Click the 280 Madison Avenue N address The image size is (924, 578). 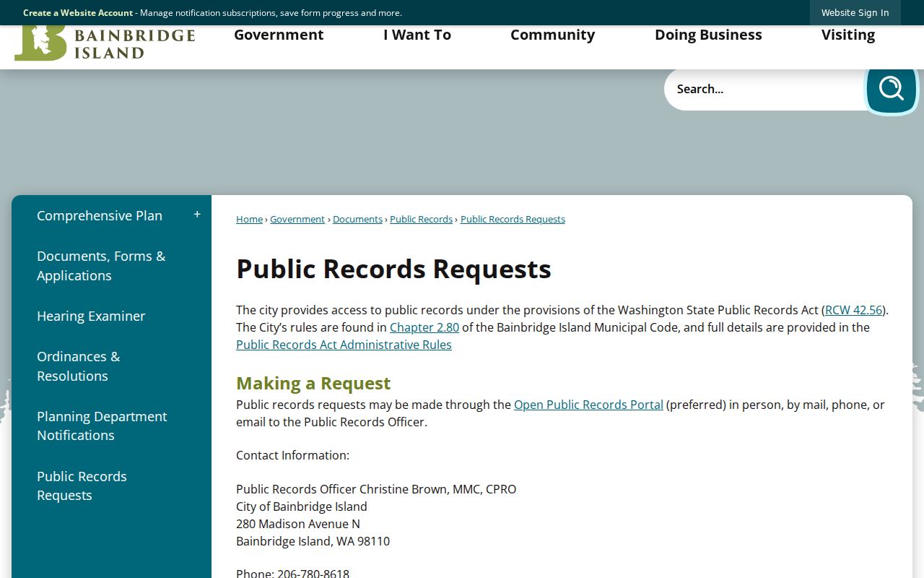tap(298, 524)
